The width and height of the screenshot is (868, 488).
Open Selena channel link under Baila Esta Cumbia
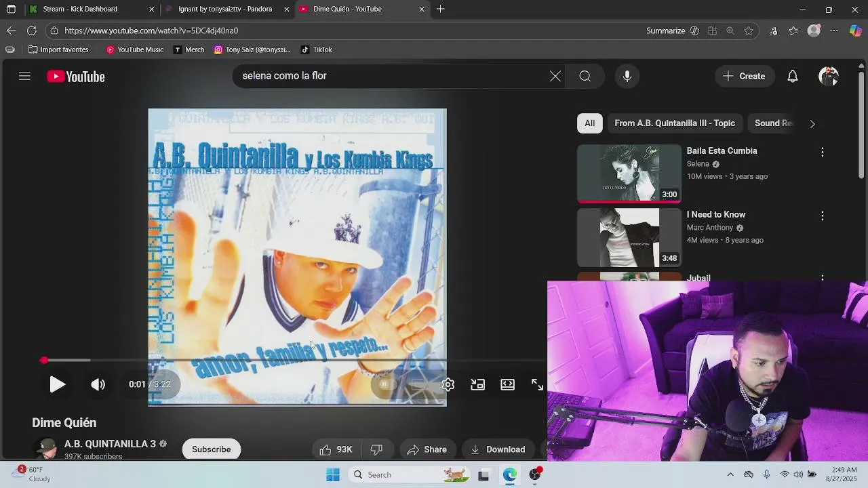[x=698, y=164]
